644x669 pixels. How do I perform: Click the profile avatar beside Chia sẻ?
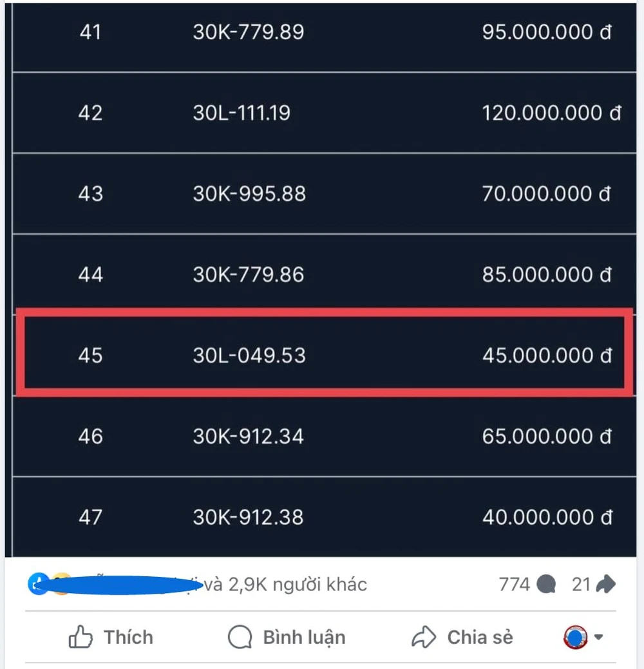click(x=575, y=637)
